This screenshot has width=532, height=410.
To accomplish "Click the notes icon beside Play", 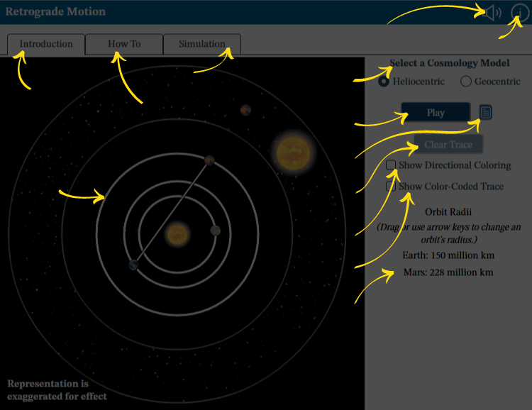I will tap(485, 112).
